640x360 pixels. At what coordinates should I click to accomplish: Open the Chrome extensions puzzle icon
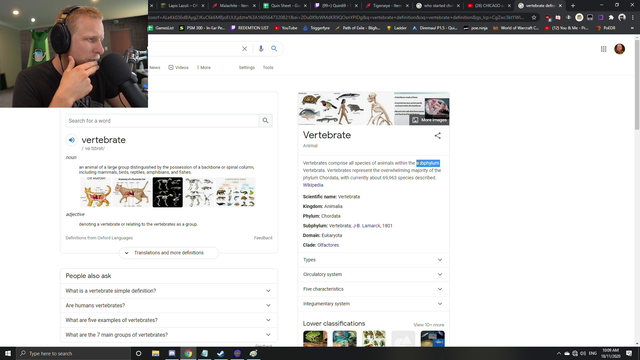click(x=611, y=18)
